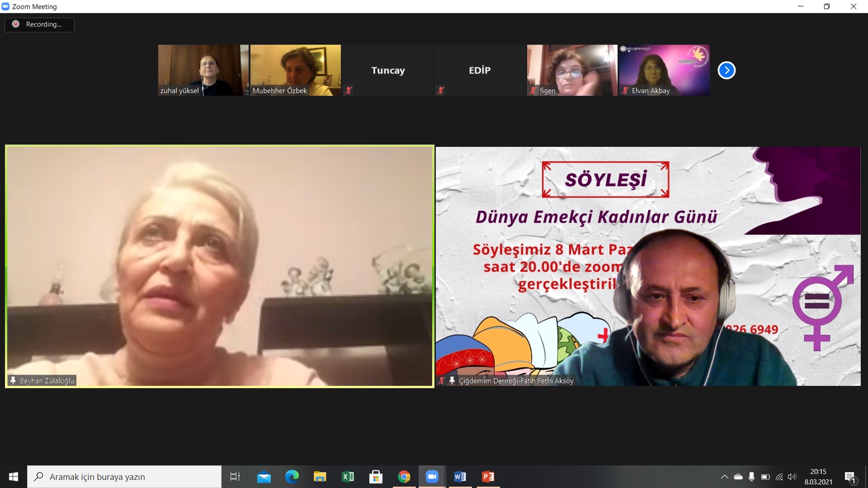Click muted microphone icon beside figen
Viewport: 868px width, 488px height.
click(533, 90)
